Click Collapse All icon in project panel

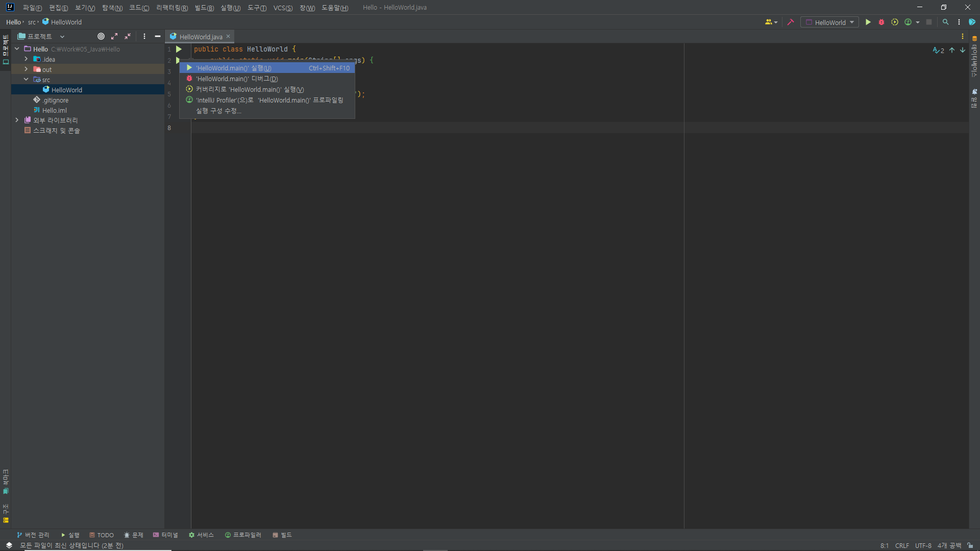(x=128, y=36)
